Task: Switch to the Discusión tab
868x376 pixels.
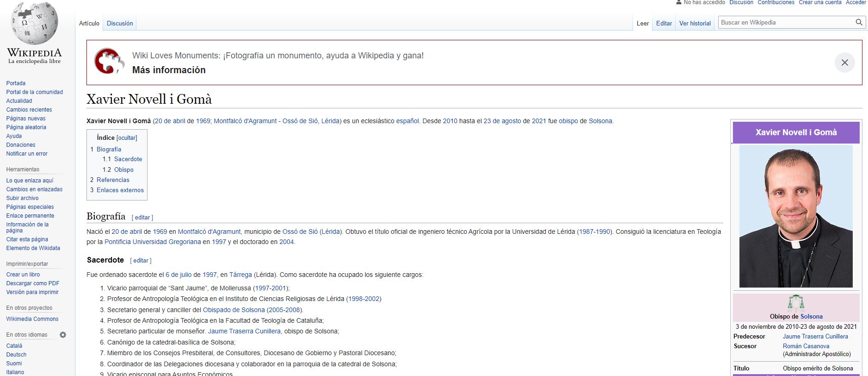Action: click(120, 23)
